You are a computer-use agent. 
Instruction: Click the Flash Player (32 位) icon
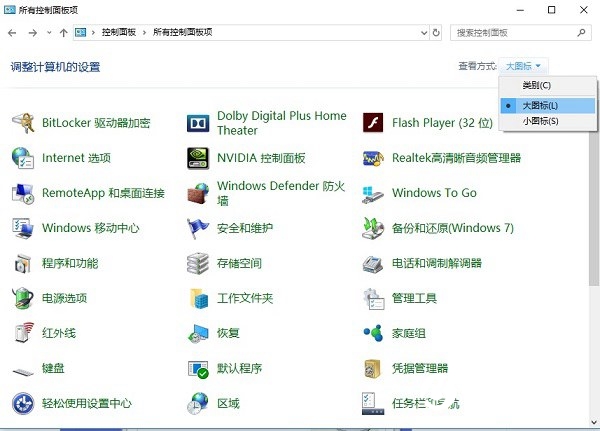click(x=374, y=123)
